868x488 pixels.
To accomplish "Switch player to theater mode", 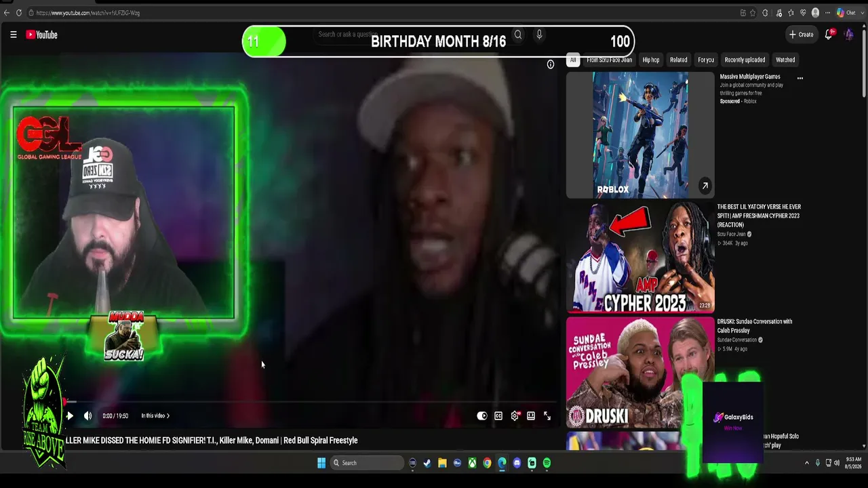I will click(x=531, y=415).
